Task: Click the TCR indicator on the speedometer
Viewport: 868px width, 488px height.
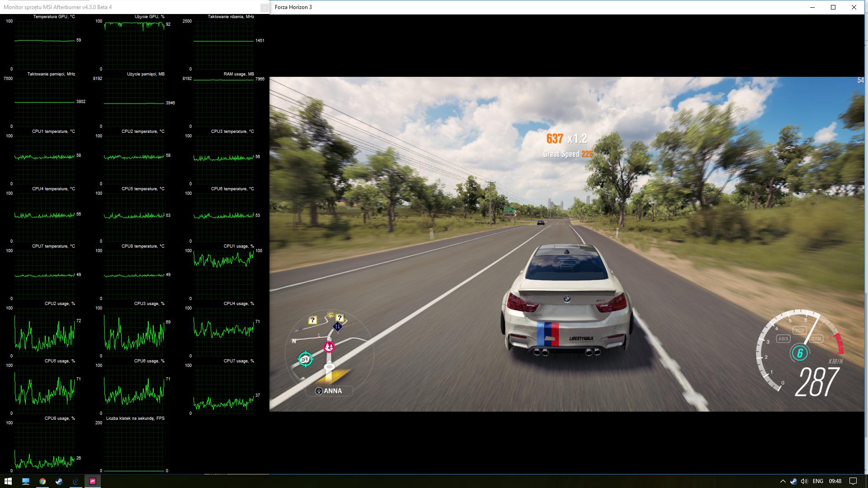Action: click(x=800, y=330)
